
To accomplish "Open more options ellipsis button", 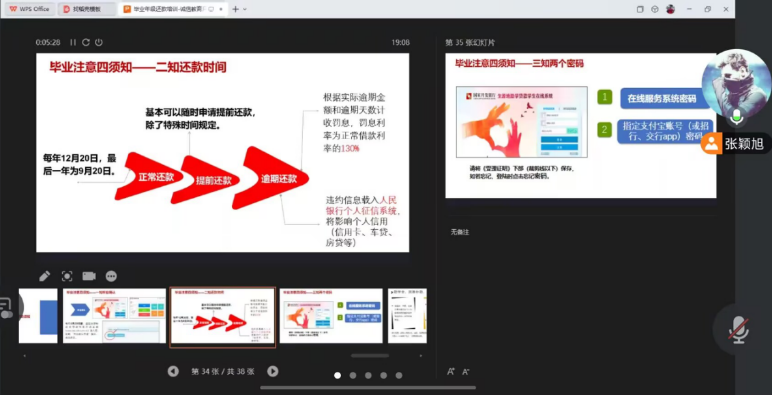I will [x=111, y=276].
